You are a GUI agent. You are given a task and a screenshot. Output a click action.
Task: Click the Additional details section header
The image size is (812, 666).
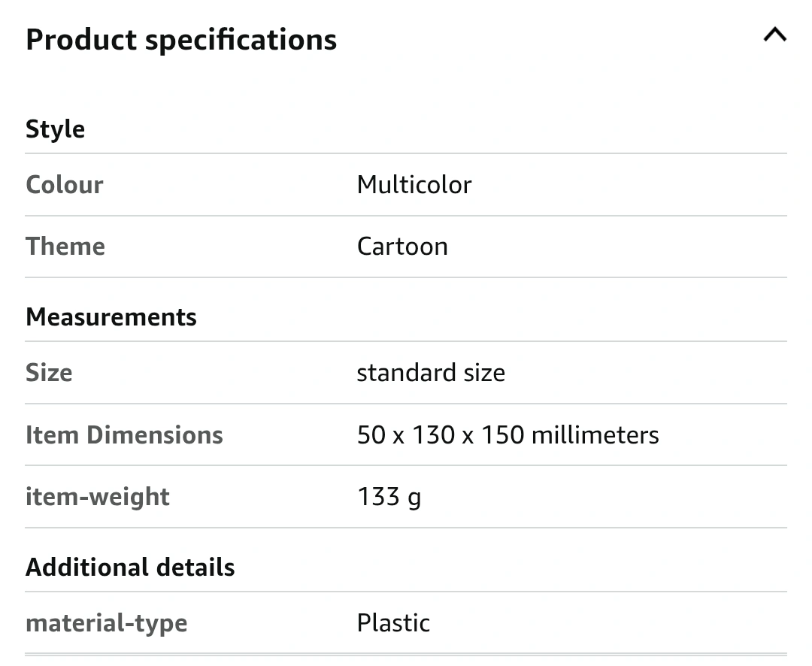[130, 567]
